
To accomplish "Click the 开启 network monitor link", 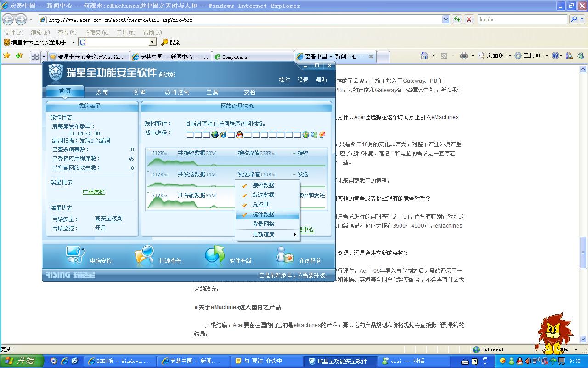I will [x=100, y=228].
